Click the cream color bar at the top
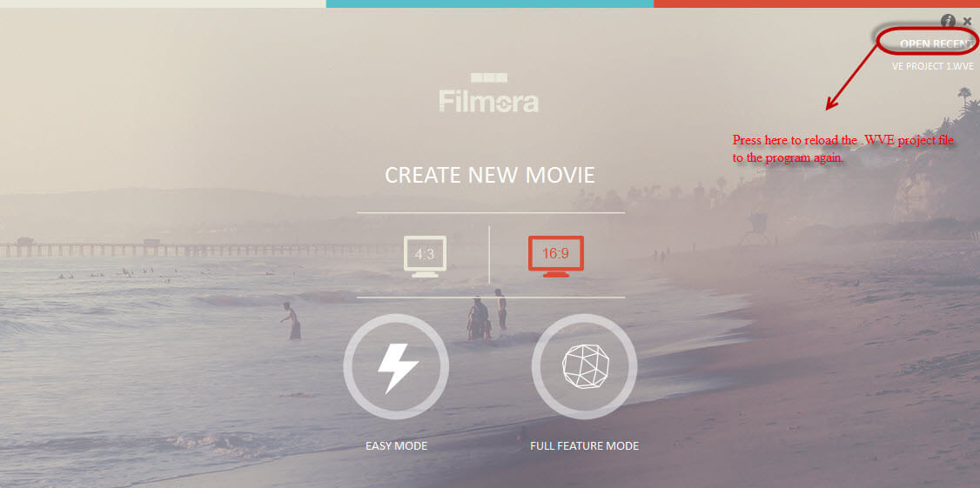 pyautogui.click(x=163, y=3)
